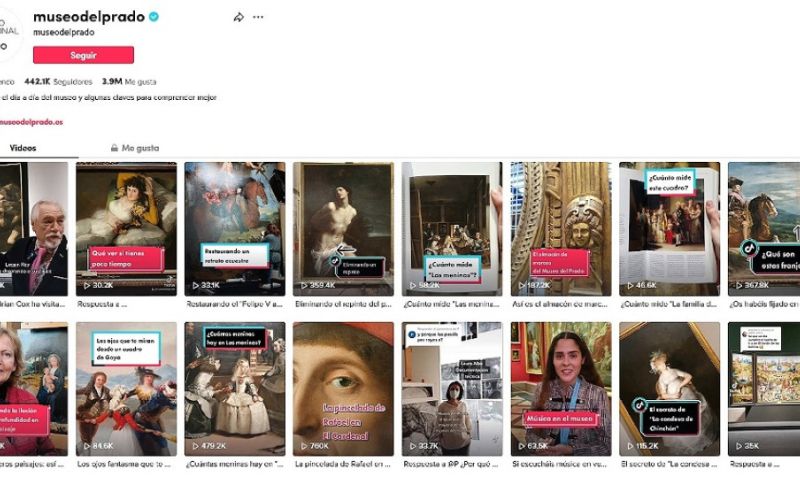Image resolution: width=800 pixels, height=500 pixels.
Task: Click the play icon showing 760K views
Action: (x=304, y=446)
